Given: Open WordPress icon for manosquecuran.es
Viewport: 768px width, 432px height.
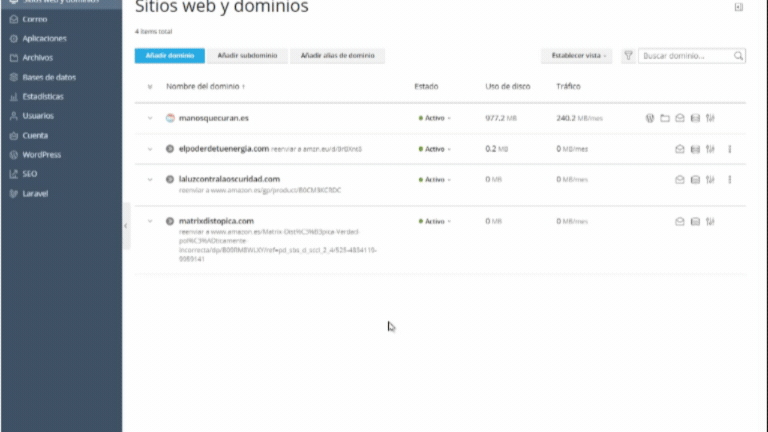Looking at the screenshot, I should 650,118.
